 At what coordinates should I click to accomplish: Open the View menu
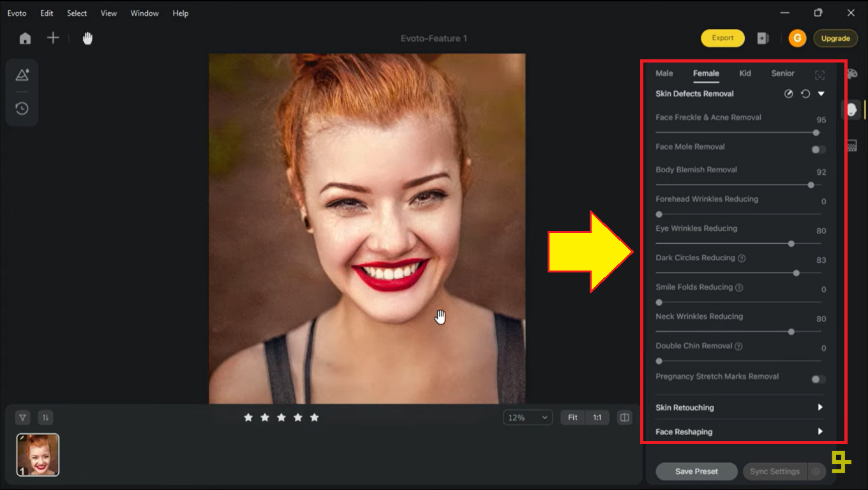tap(108, 13)
